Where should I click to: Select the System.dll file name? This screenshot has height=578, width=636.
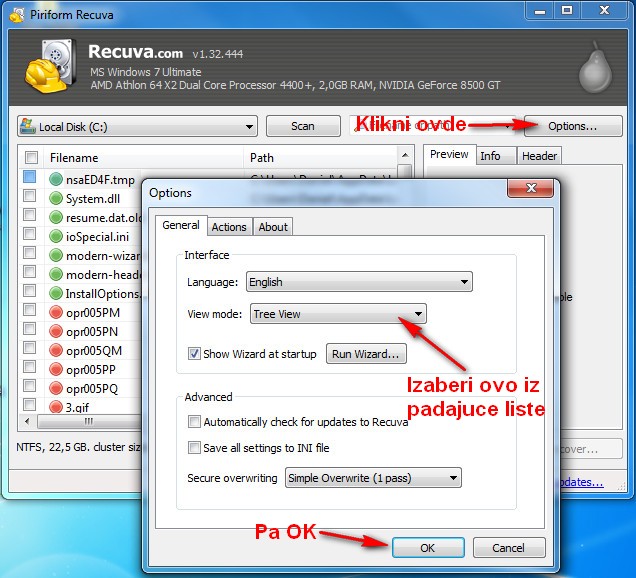(x=93, y=199)
